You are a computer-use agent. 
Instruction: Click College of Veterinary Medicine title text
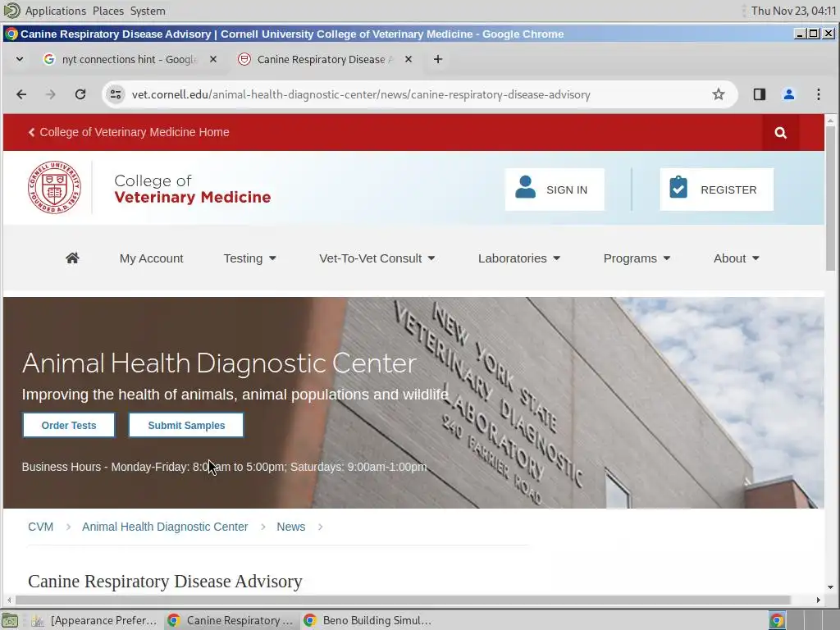point(192,189)
